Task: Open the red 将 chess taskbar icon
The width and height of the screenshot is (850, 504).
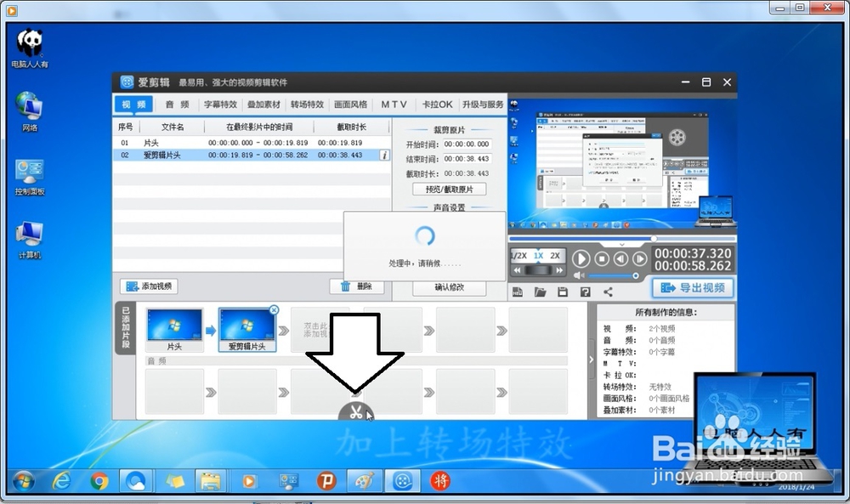Action: (x=440, y=481)
